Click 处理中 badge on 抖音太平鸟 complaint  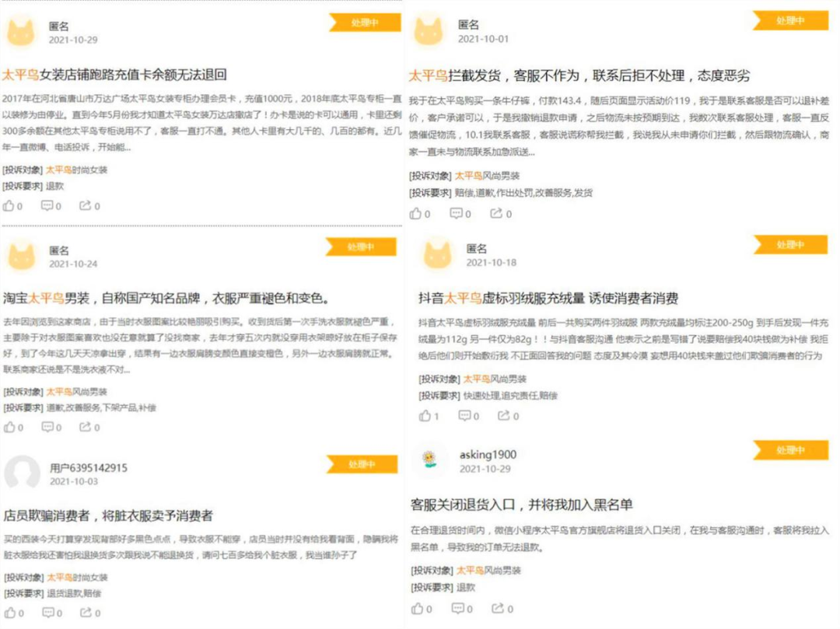(790, 245)
